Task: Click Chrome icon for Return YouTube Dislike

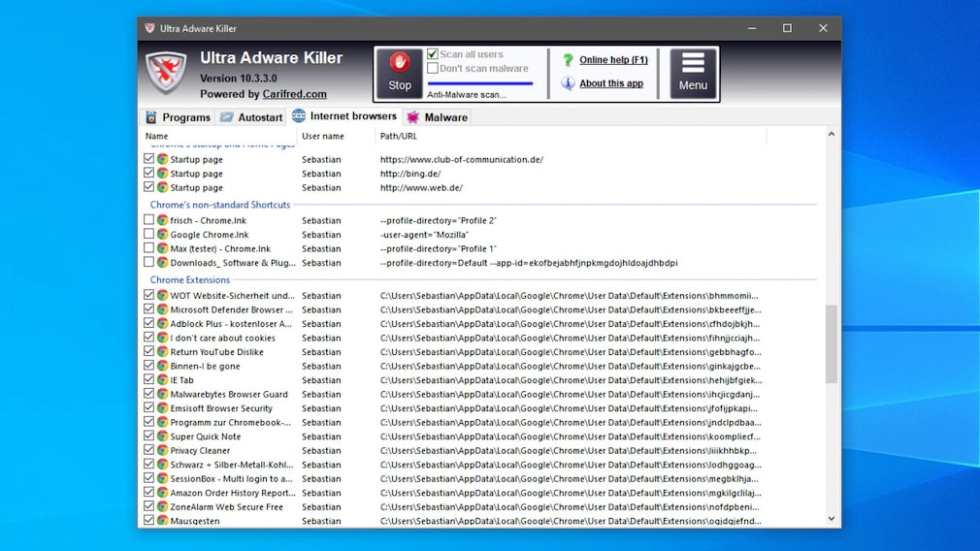Action: [x=162, y=352]
